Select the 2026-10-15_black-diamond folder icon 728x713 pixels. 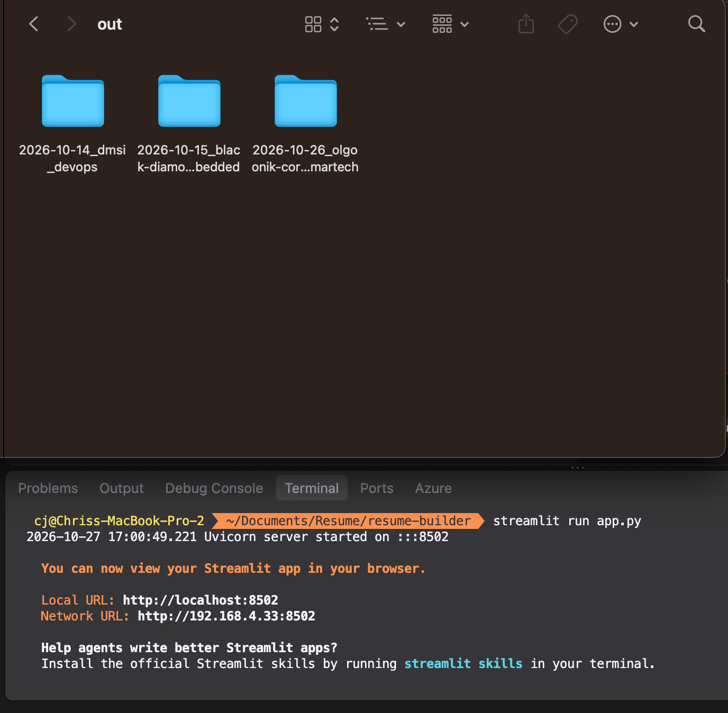[x=189, y=101]
